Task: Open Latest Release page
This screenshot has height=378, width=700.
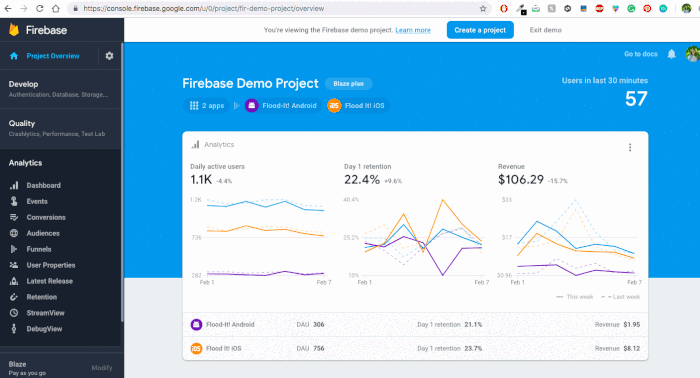Action: (50, 281)
